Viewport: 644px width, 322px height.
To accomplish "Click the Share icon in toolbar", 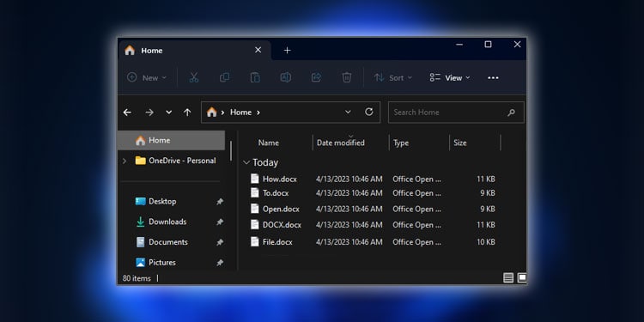I will (316, 77).
